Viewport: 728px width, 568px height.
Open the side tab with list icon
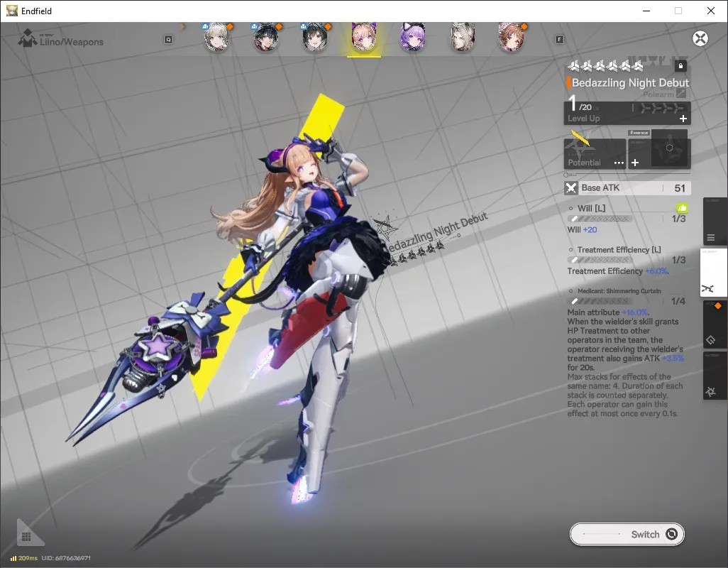click(x=715, y=222)
